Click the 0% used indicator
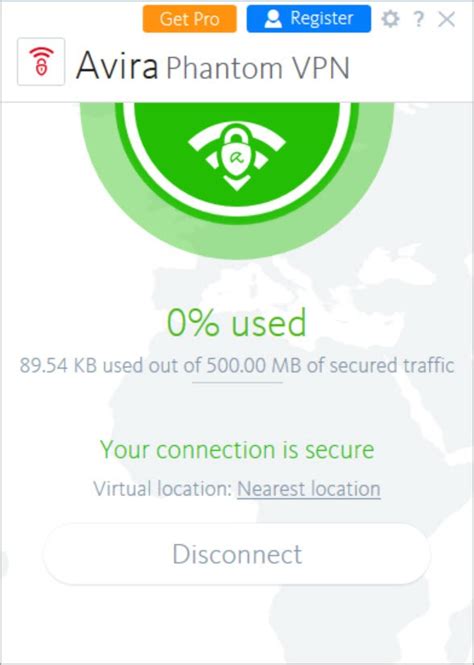 (x=237, y=322)
